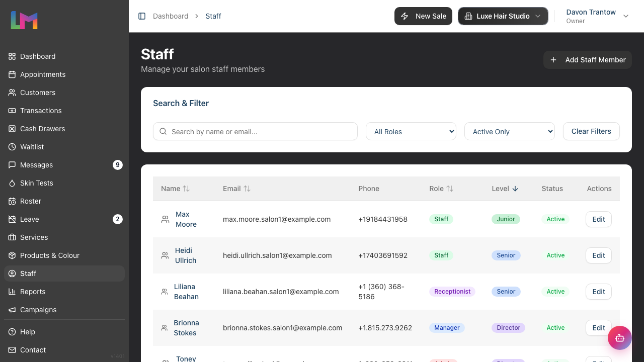
Task: Click phone number +17403691592
Action: [x=383, y=255]
